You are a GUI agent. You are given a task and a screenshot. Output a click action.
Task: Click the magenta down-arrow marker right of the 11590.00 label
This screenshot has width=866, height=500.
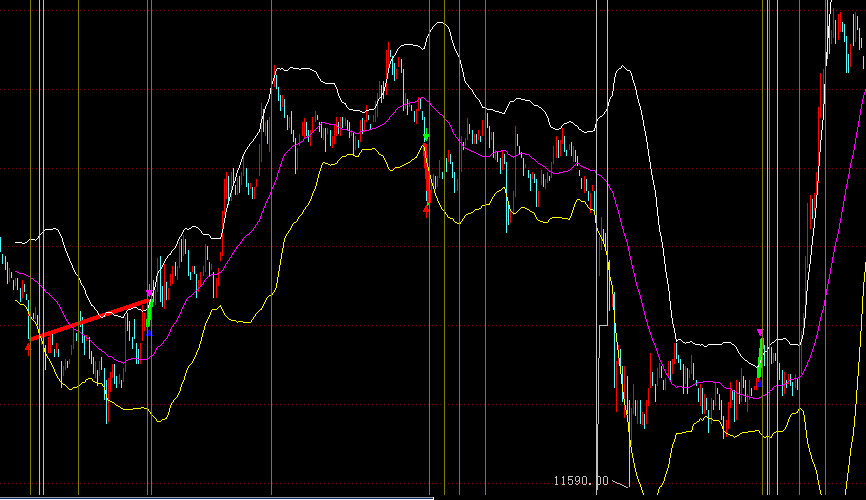(x=760, y=332)
